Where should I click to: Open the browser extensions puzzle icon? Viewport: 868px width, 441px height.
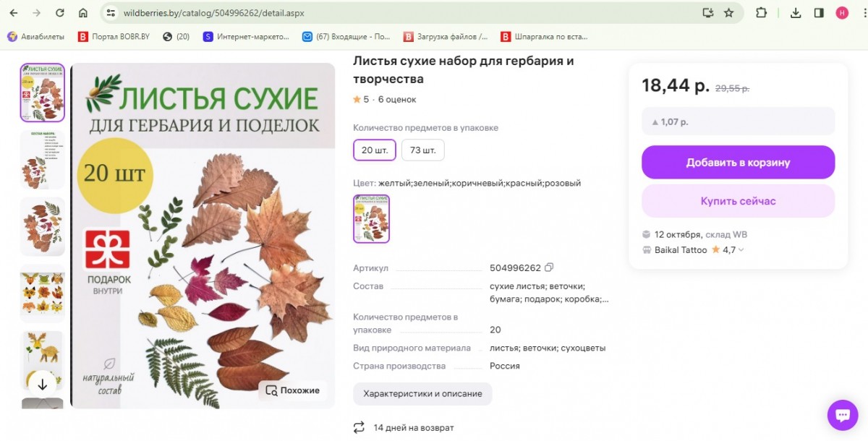point(761,13)
